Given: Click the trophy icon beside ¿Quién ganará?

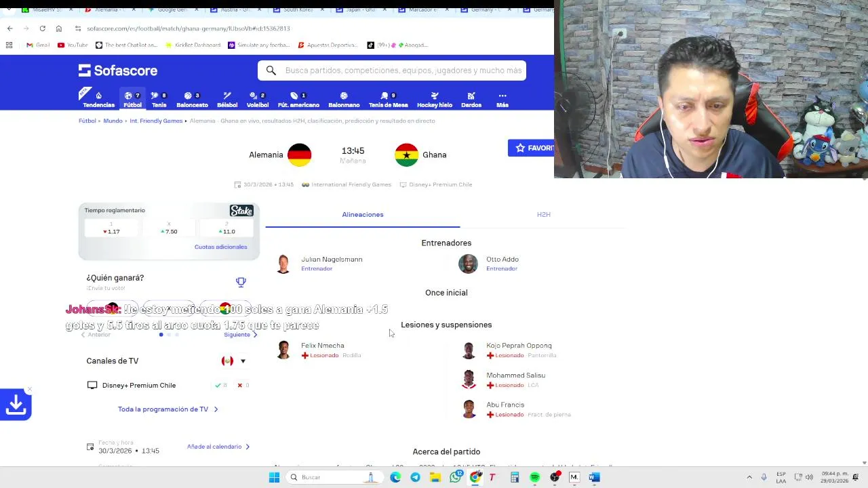Looking at the screenshot, I should click(241, 282).
